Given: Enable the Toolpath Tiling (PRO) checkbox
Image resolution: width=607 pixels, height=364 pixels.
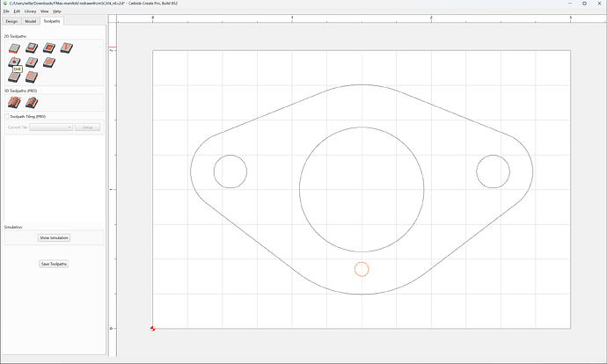Looking at the screenshot, I should (6, 116).
